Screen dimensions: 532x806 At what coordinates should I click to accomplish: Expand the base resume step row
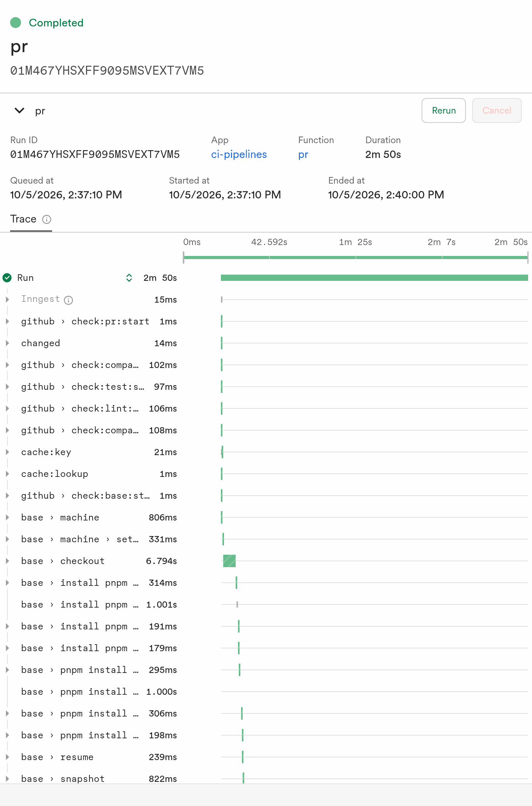pyautogui.click(x=7, y=757)
